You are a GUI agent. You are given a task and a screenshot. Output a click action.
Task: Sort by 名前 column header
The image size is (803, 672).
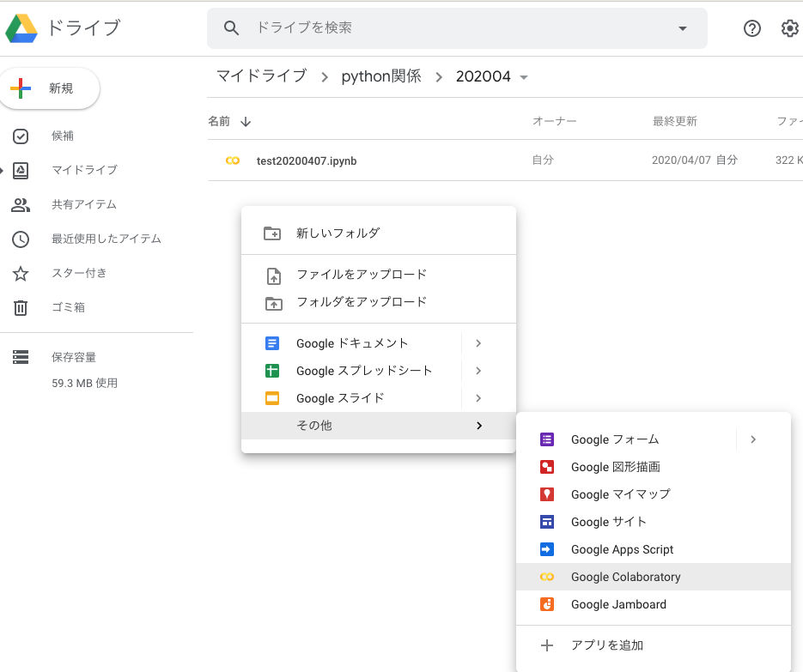(x=219, y=121)
